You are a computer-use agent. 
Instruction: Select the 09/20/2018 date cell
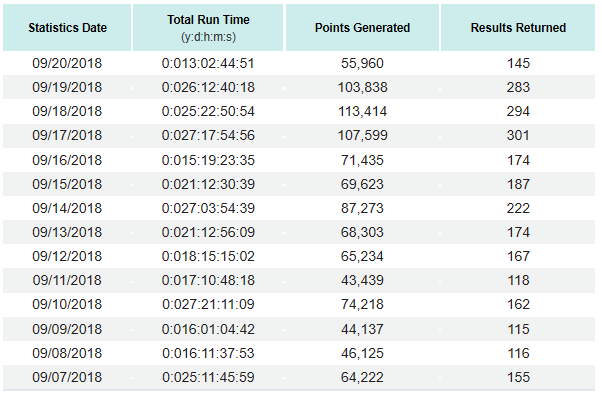click(67, 63)
